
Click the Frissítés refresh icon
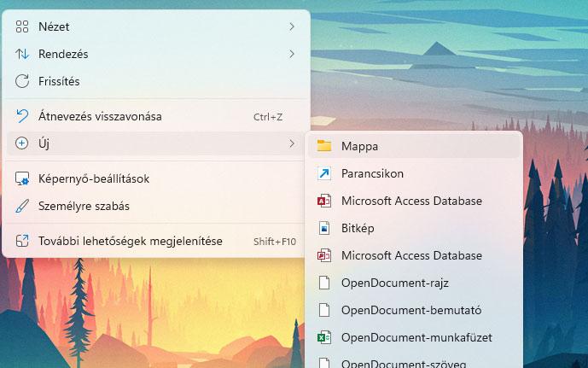[x=22, y=81]
